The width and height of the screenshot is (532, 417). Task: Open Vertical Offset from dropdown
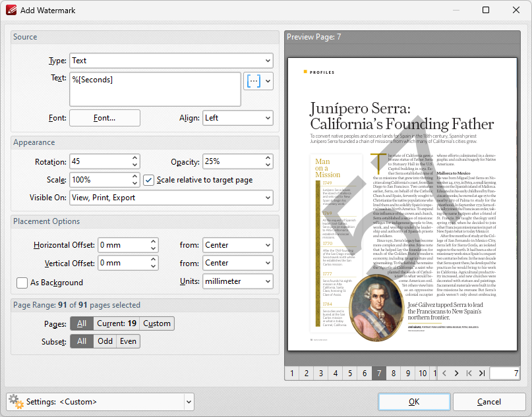point(238,263)
